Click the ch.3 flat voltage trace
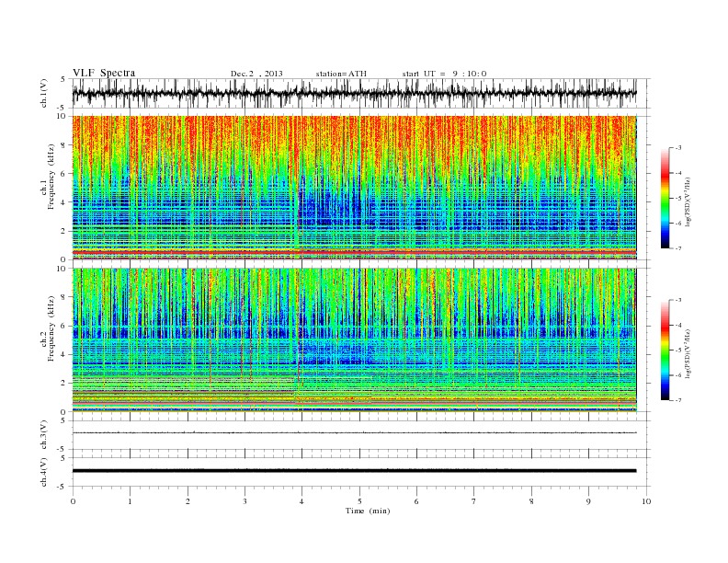The image size is (728, 563). tap(354, 433)
